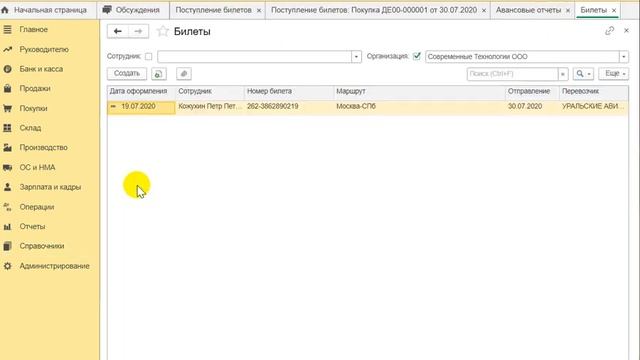
Task: Uncheck the Организация filter checkbox
Action: click(x=417, y=56)
